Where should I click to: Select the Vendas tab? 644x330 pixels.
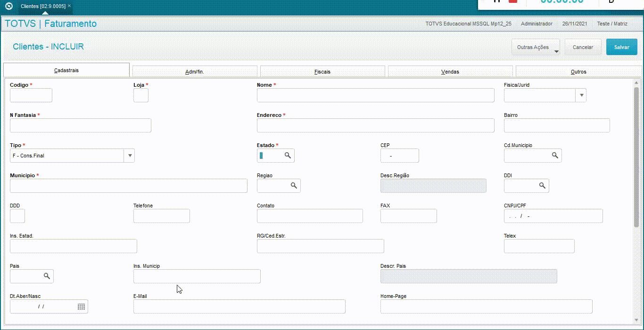(450, 72)
